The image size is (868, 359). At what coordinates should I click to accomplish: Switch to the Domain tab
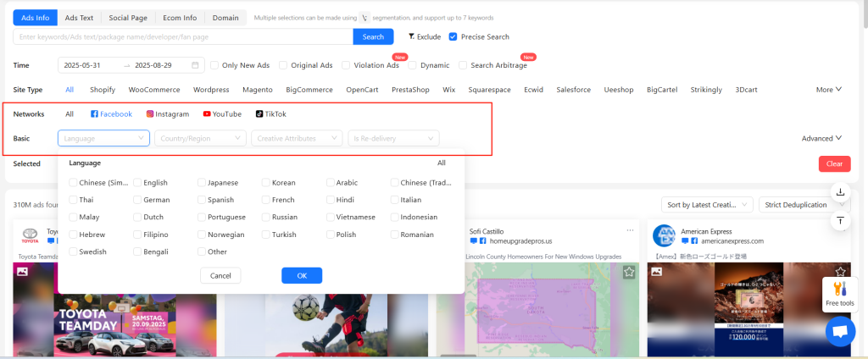(225, 18)
